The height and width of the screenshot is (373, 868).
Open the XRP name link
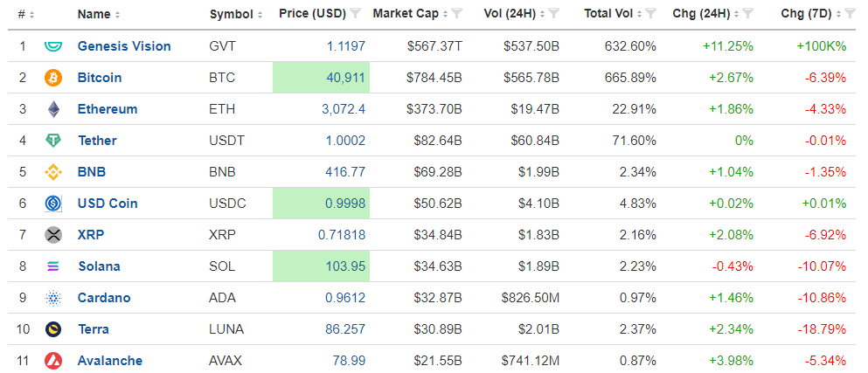click(x=91, y=235)
